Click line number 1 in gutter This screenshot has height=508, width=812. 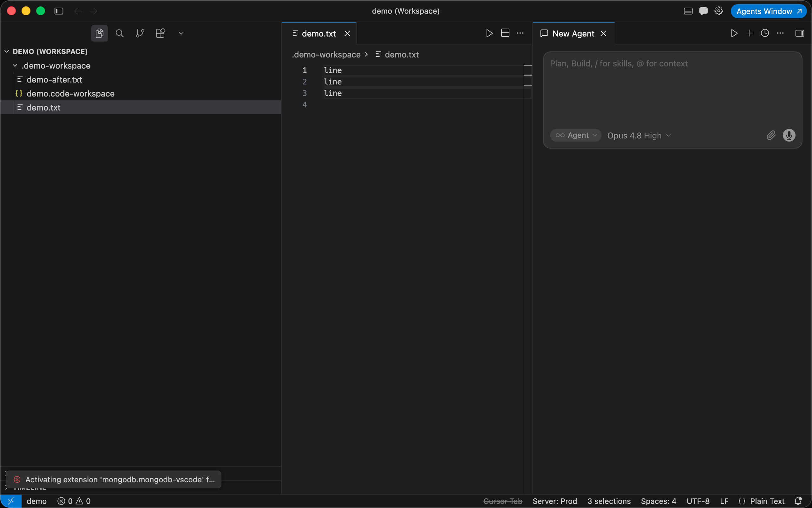[x=305, y=70]
